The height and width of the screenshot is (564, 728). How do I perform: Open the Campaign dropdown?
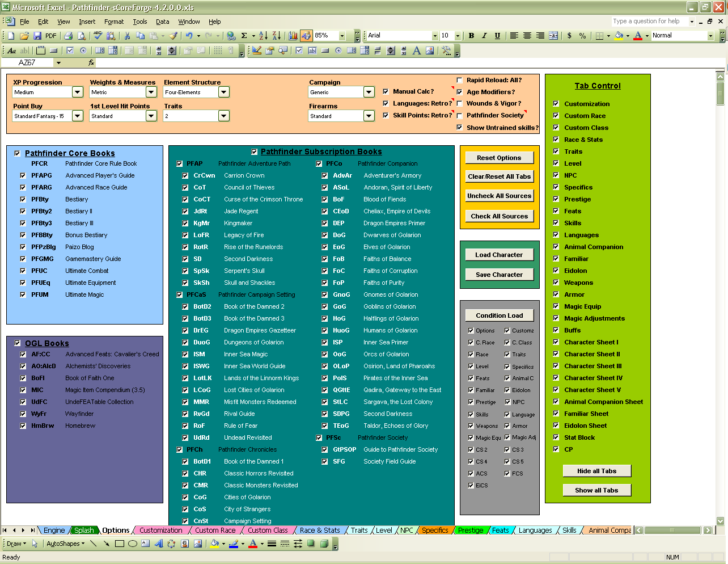(369, 92)
